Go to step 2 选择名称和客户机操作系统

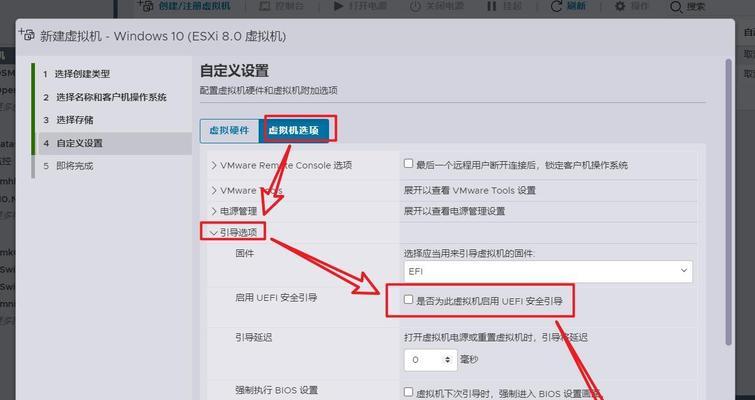click(105, 97)
